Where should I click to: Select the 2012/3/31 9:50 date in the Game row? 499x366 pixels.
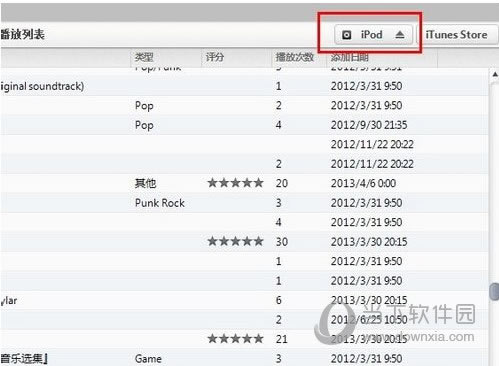point(366,359)
